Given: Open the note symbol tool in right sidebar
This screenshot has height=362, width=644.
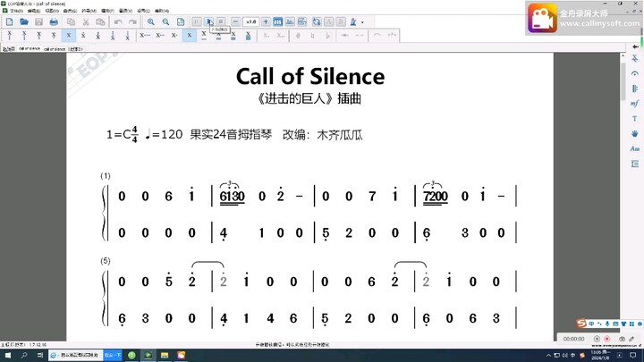Looking at the screenshot, I should (x=635, y=59).
